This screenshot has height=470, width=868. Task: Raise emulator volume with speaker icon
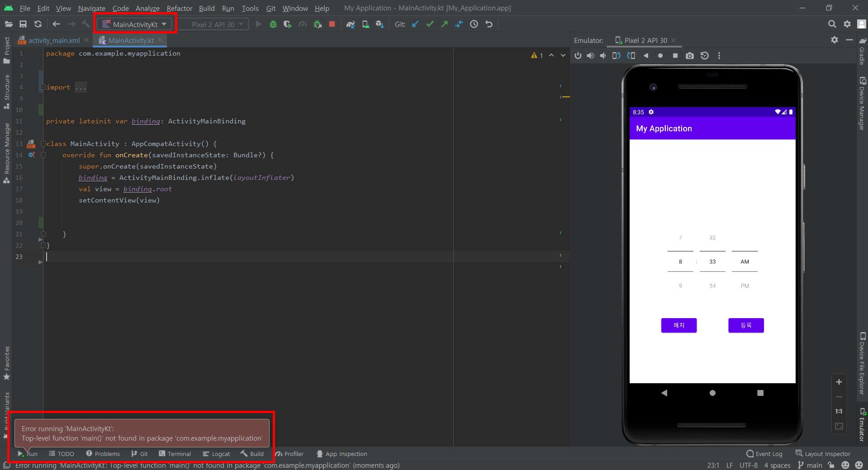[x=591, y=56]
